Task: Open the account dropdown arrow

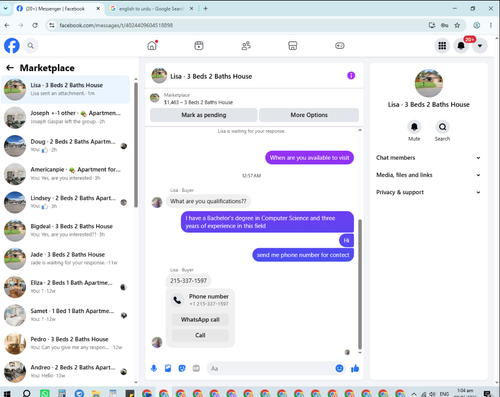Action: point(480,46)
